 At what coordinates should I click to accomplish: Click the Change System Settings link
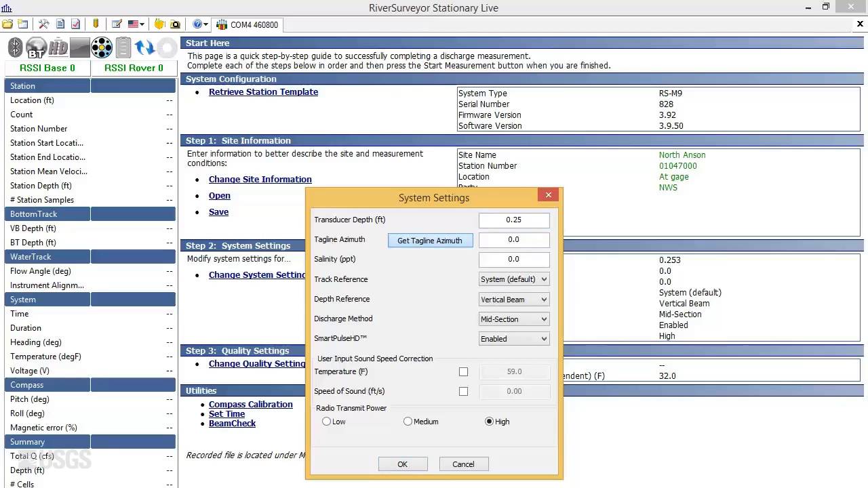(x=257, y=275)
